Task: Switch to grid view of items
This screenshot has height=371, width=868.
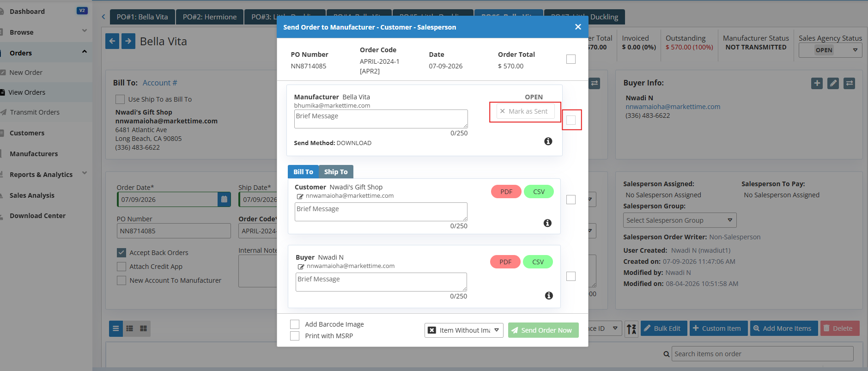Action: pos(144,328)
